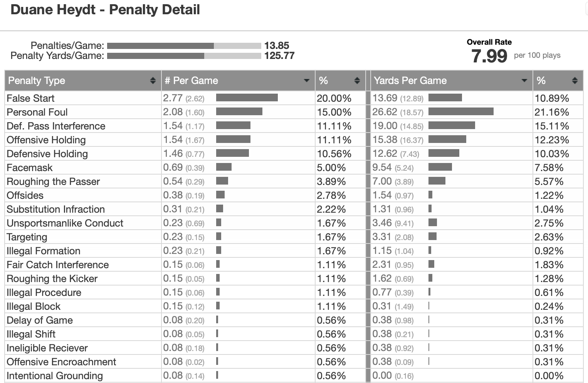The width and height of the screenshot is (588, 383).
Task: Select Def. Pass Interference row
Action: click(x=294, y=126)
